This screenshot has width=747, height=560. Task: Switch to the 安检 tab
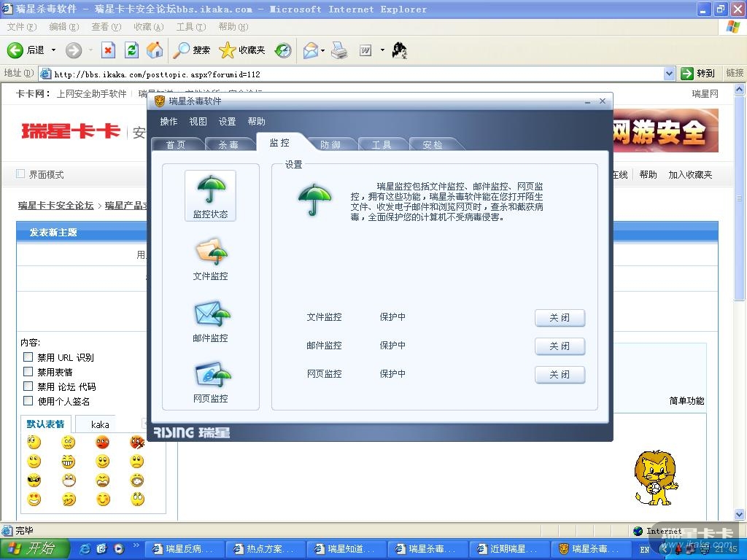pyautogui.click(x=433, y=144)
